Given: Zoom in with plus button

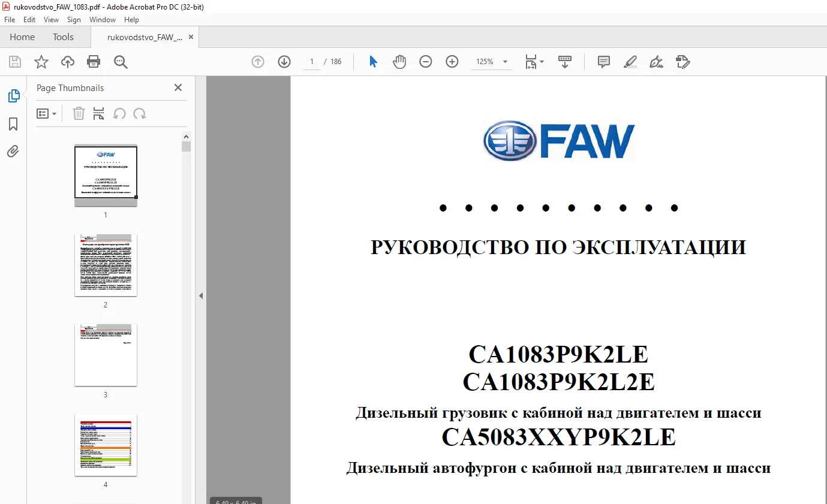Looking at the screenshot, I should [452, 62].
